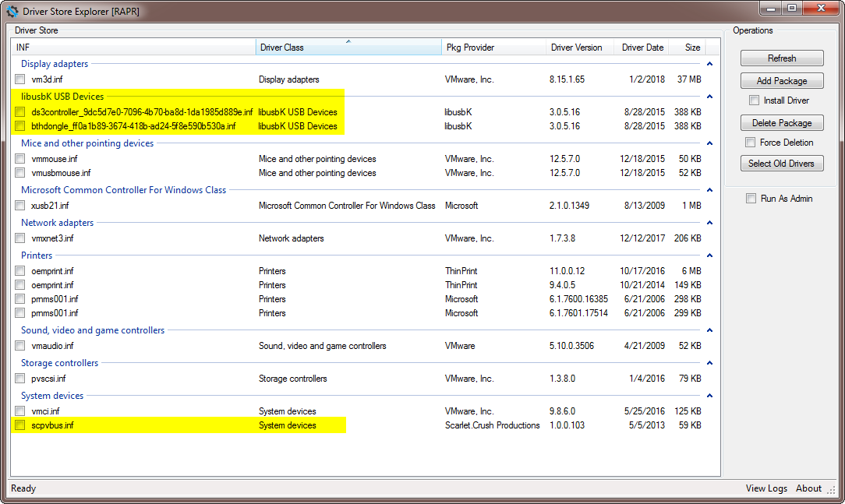This screenshot has width=845, height=504.
Task: Click the Driver Class column header
Action: tap(348, 48)
